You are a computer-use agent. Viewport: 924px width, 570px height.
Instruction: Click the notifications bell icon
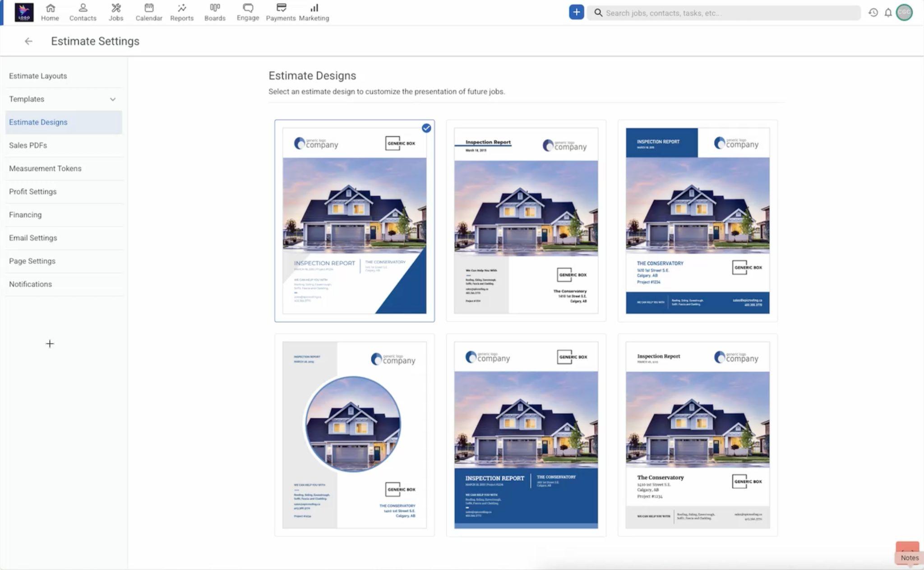pyautogui.click(x=888, y=13)
